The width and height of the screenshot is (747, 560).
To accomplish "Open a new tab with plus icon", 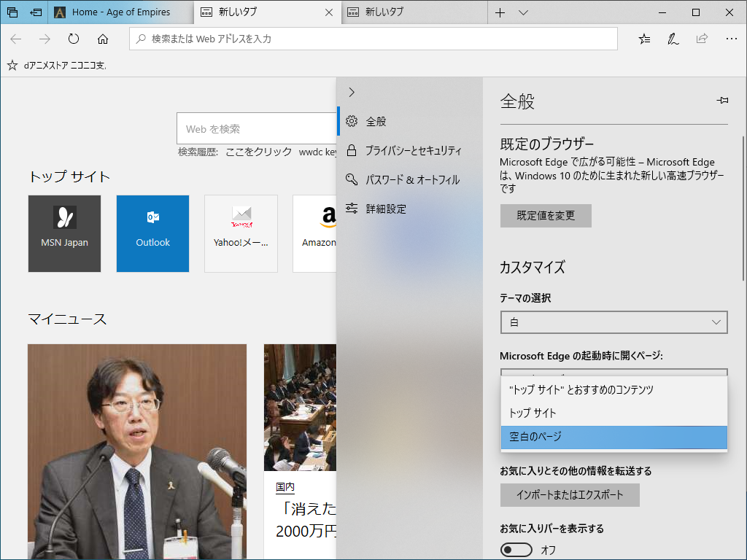I will (500, 13).
